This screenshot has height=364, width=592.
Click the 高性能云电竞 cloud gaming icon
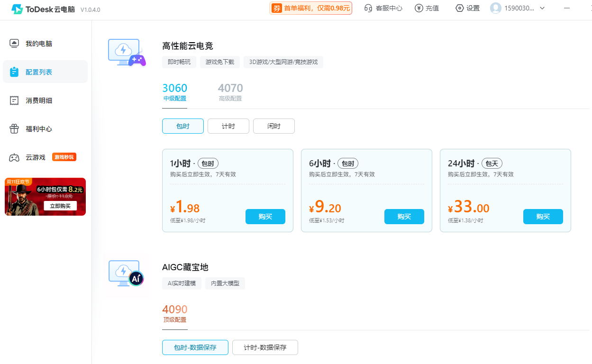[127, 53]
